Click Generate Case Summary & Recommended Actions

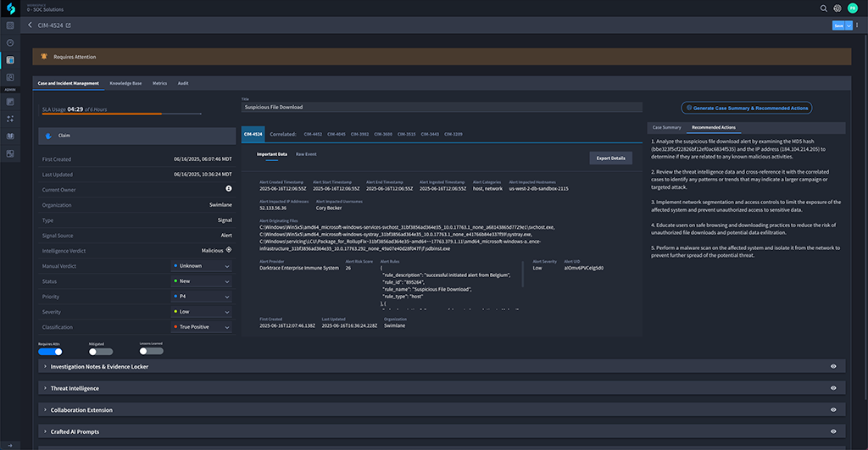click(747, 108)
